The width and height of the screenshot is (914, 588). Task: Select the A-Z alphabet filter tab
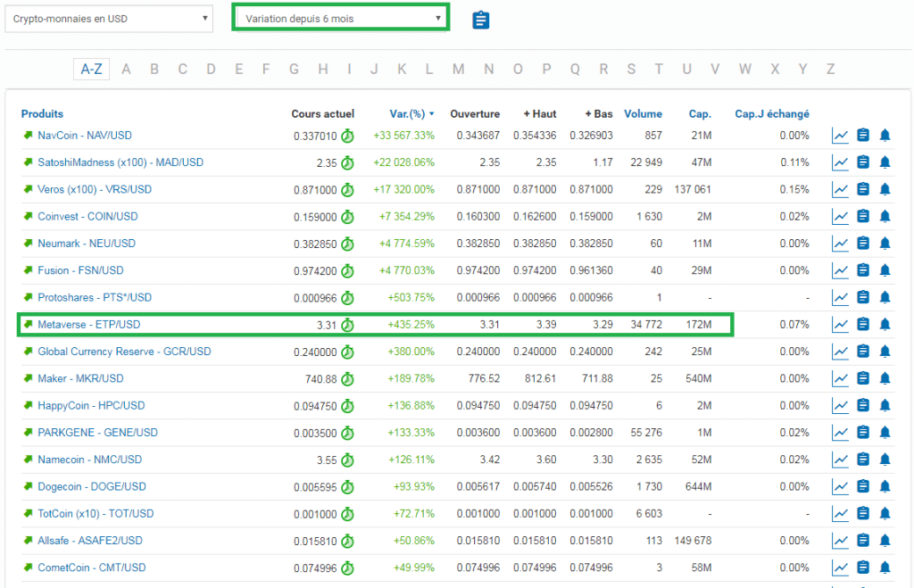92,70
